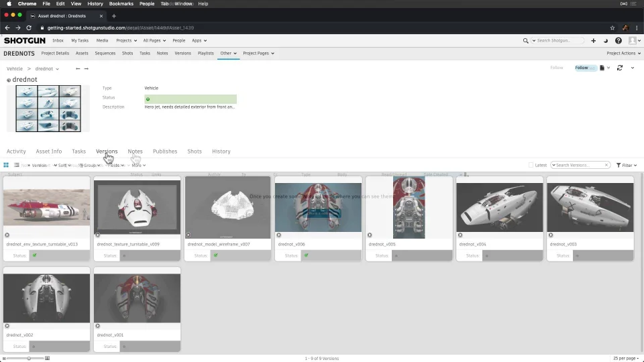644x362 pixels.
Task: Go to previous asset arrow
Action: (x=78, y=68)
